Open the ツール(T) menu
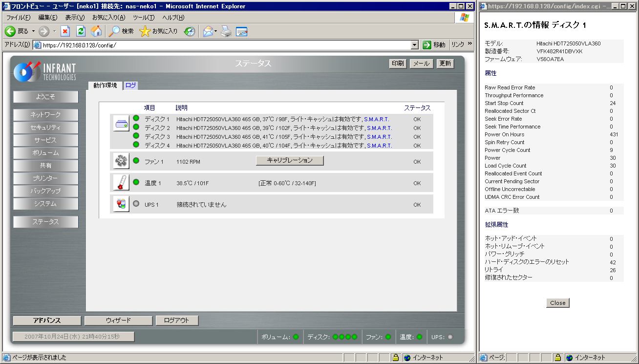Screen dimensions: 639x364 click(144, 18)
